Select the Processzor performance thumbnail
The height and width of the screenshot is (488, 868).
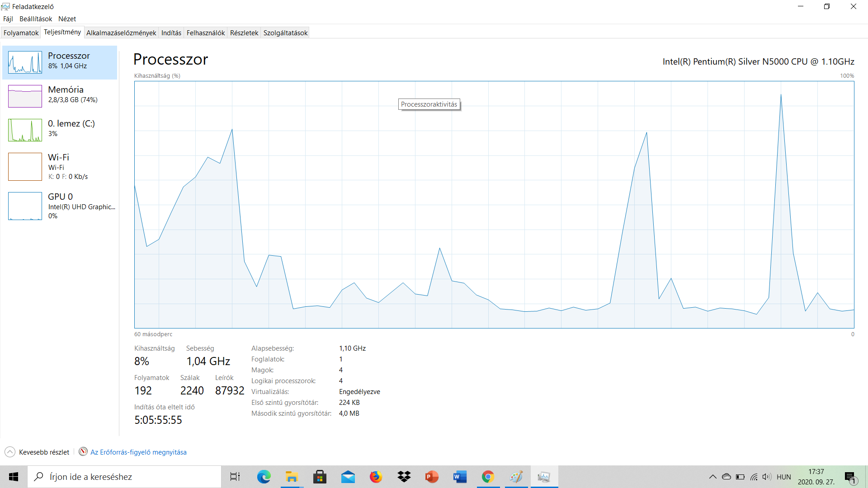[25, 62]
